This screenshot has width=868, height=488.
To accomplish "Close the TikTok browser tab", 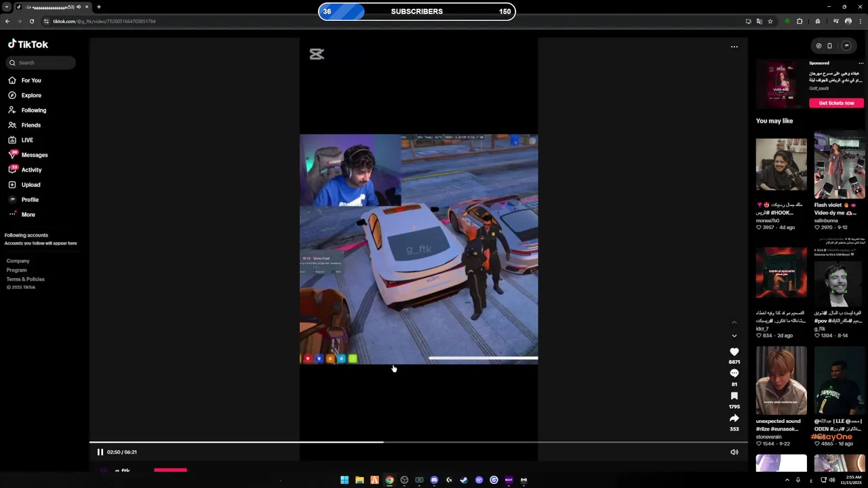I will 87,7.
